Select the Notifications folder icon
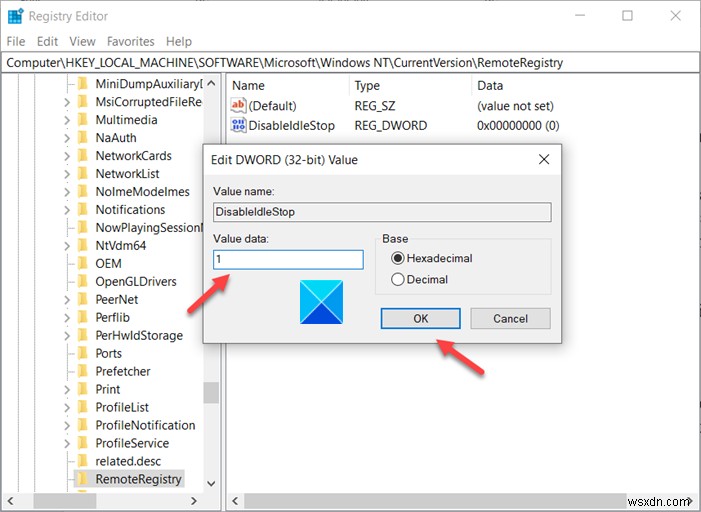The image size is (701, 512). 83,209
